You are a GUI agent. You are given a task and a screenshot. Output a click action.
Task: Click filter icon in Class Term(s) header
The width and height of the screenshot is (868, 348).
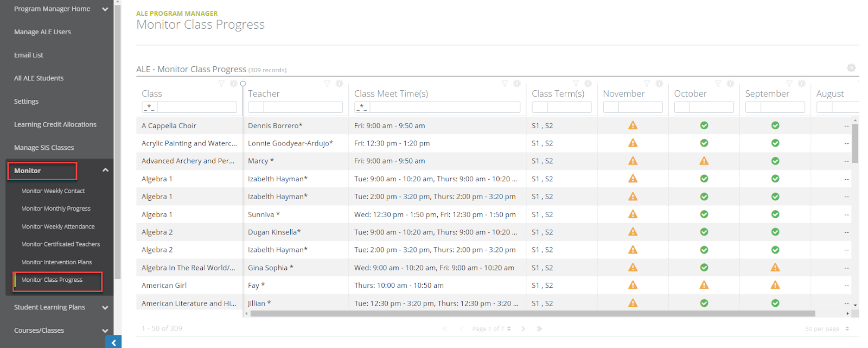(576, 84)
